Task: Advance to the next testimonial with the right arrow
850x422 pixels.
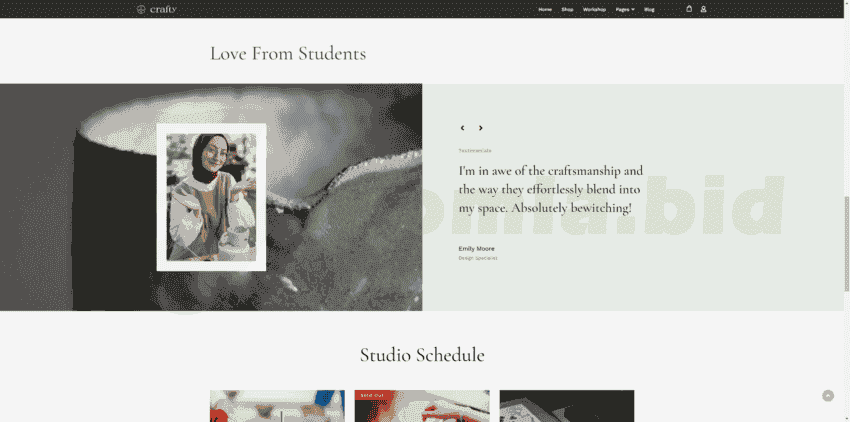Action: tap(480, 128)
